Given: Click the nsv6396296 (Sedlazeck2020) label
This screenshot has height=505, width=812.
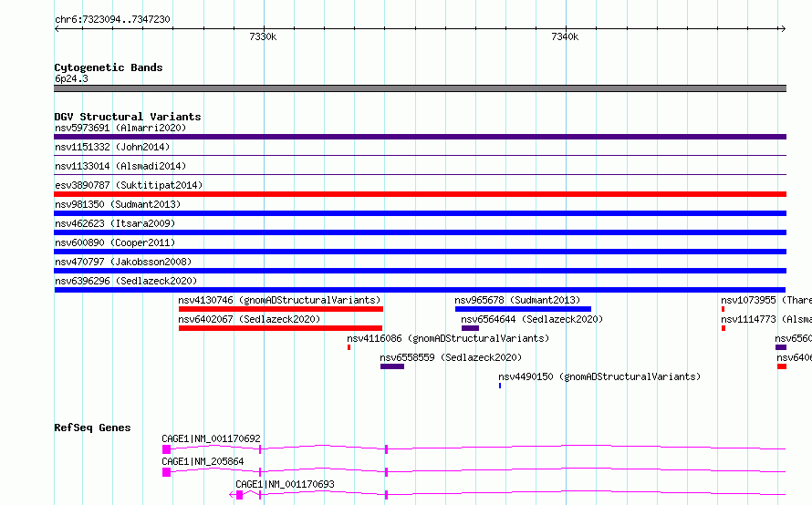Looking at the screenshot, I should [x=126, y=281].
